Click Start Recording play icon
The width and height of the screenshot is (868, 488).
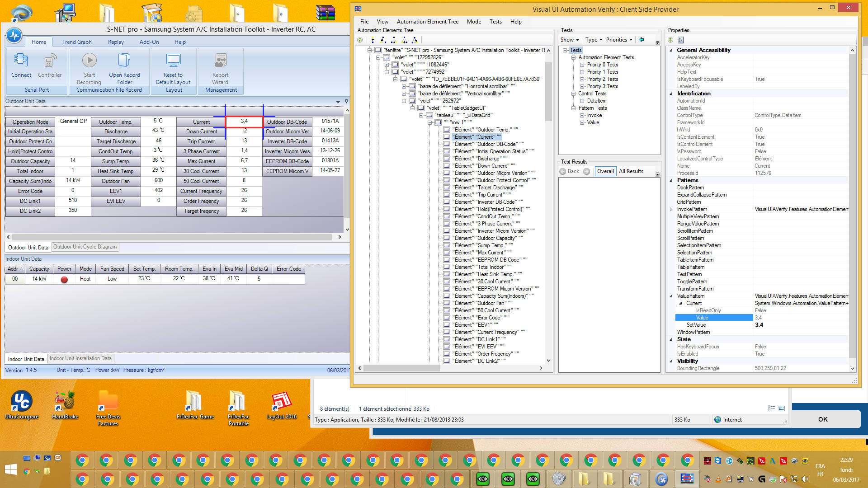coord(89,60)
